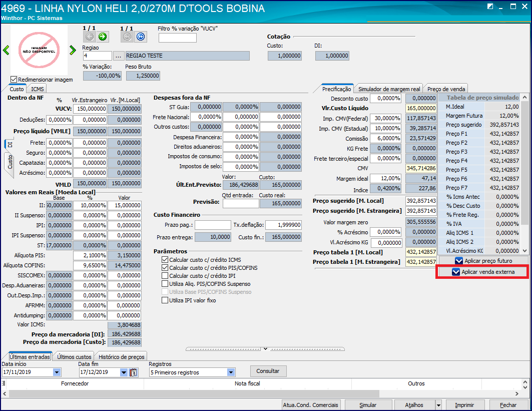
Task: Open the Preço de venda tab
Action: click(x=446, y=89)
